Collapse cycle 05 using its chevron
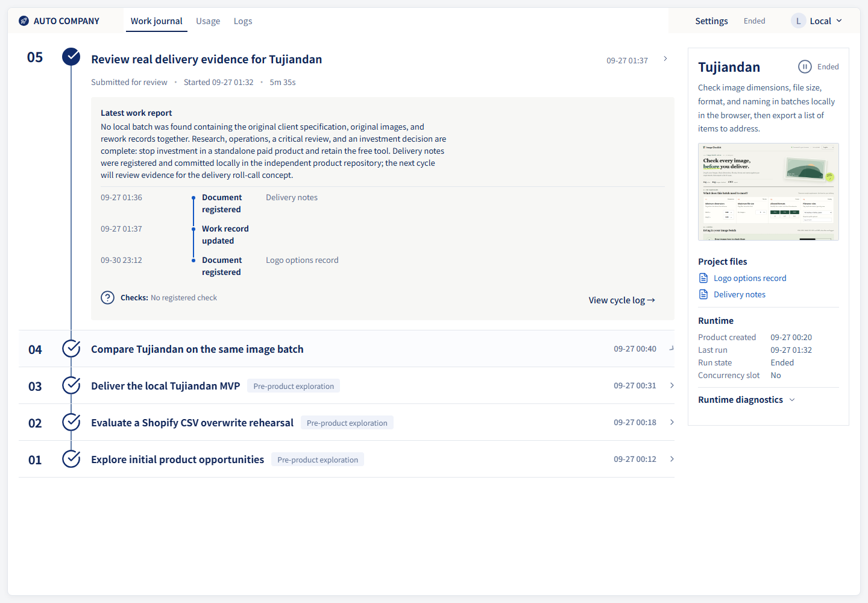 click(x=665, y=58)
